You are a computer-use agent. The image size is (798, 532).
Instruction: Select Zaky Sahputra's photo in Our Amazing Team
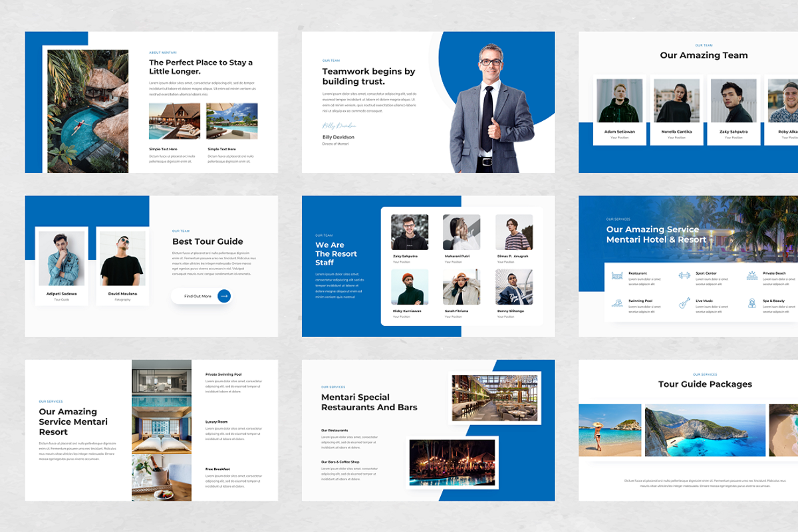click(x=734, y=100)
